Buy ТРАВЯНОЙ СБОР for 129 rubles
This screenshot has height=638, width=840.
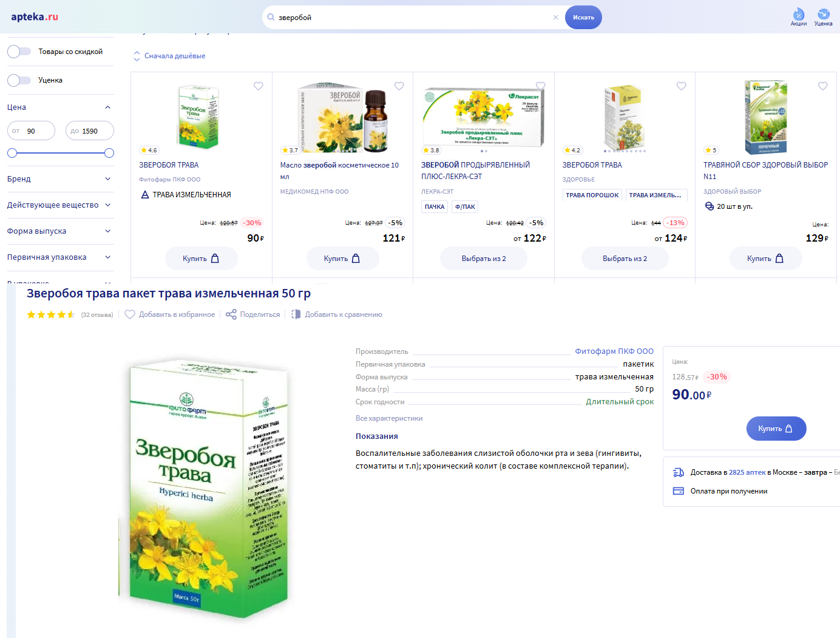point(766,259)
